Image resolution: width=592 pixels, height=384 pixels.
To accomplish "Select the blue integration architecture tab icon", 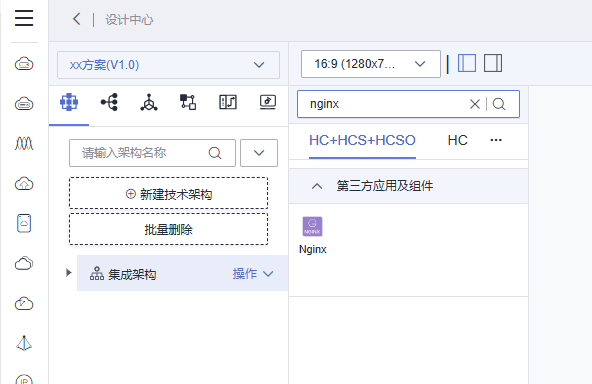I will 69,102.
